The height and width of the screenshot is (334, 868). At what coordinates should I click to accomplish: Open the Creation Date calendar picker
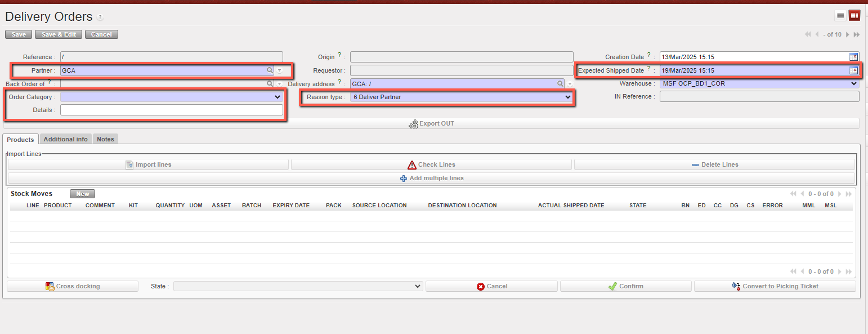(853, 56)
